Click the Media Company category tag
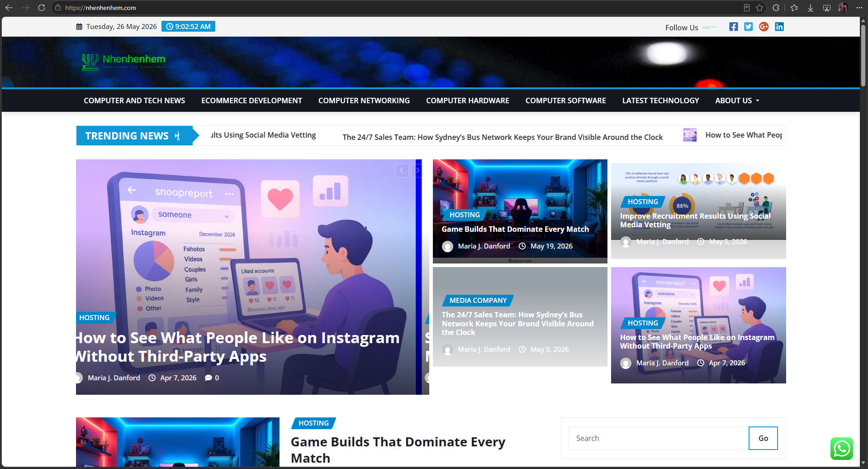Image resolution: width=868 pixels, height=469 pixels. (478, 301)
